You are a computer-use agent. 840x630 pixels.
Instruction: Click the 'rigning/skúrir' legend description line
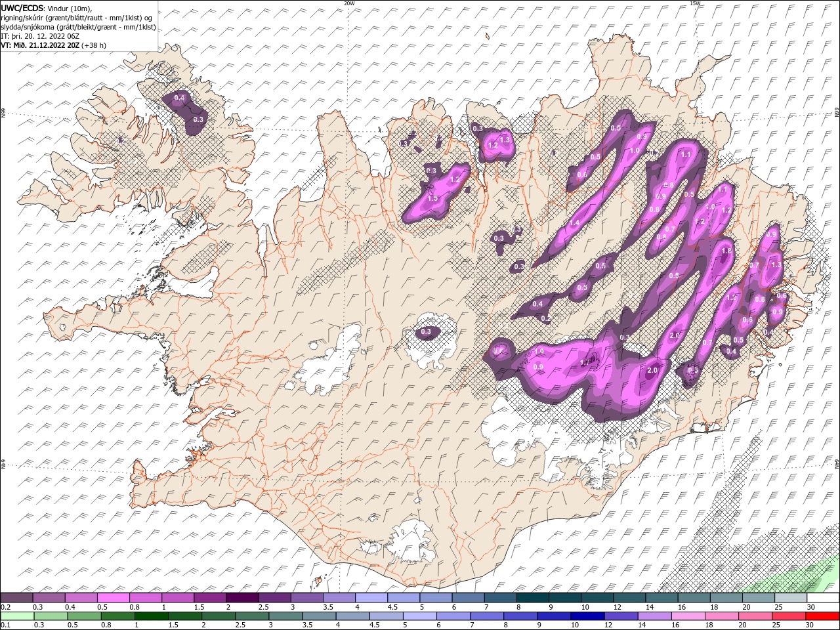pyautogui.click(x=77, y=17)
